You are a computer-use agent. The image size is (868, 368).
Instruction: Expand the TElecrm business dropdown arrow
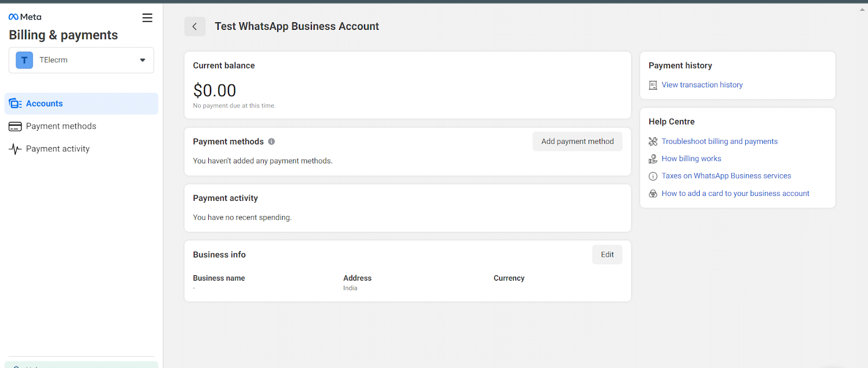143,60
